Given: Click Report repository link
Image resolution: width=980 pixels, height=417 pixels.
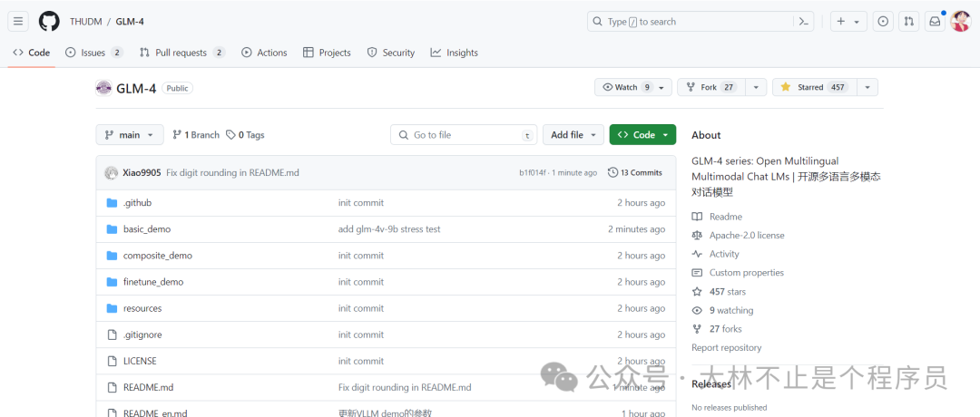Looking at the screenshot, I should coord(726,348).
